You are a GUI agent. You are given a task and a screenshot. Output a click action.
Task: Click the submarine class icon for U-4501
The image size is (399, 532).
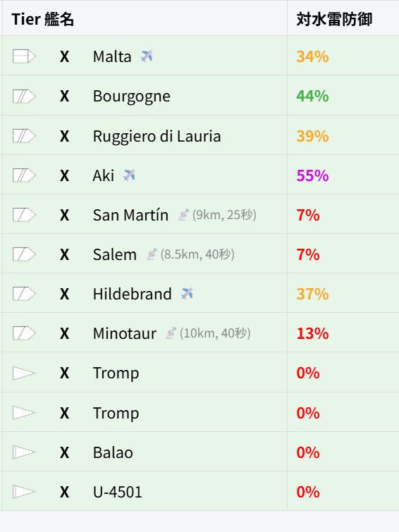[24, 492]
